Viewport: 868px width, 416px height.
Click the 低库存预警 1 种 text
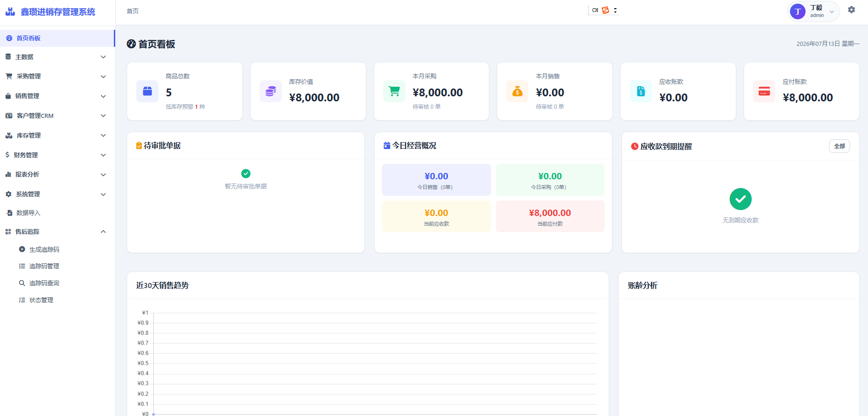coord(185,107)
